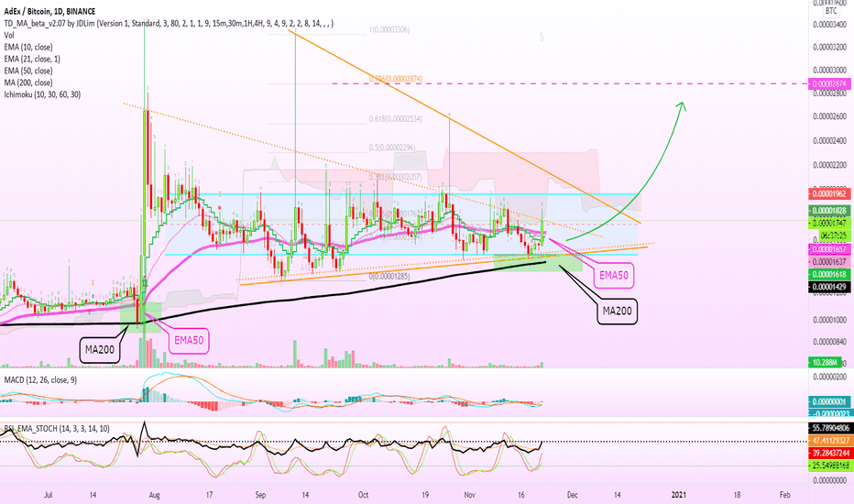Click the Sep label on time axis

point(260,495)
